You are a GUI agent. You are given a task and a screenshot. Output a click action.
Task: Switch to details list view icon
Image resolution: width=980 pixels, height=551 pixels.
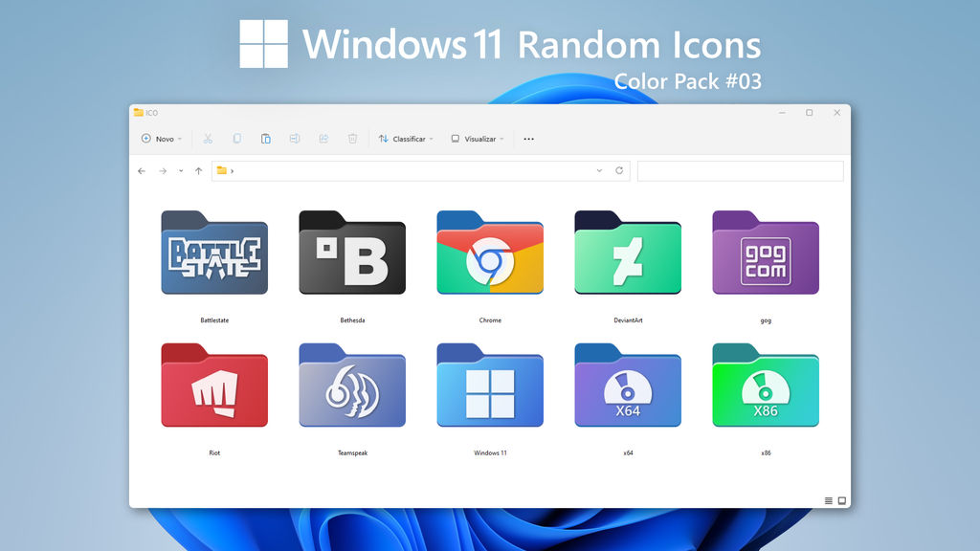coord(828,500)
